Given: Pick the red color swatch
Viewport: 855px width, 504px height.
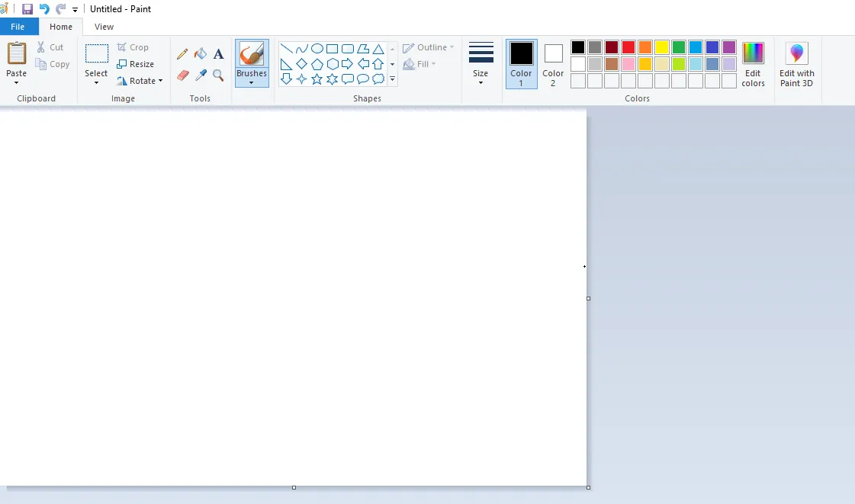Looking at the screenshot, I should pos(628,47).
